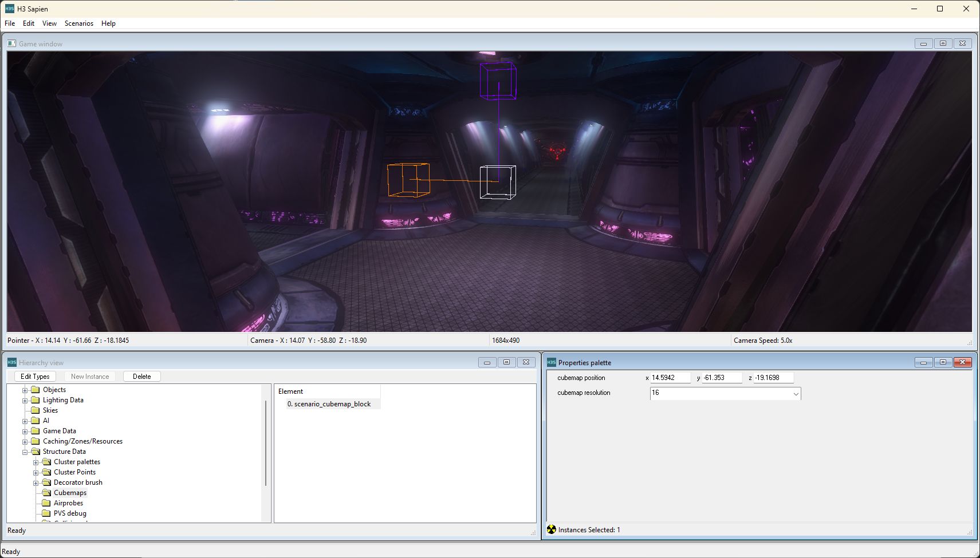Select the orange cubemap wireframe in viewport
The width and height of the screenshot is (980, 558).
pyautogui.click(x=408, y=180)
